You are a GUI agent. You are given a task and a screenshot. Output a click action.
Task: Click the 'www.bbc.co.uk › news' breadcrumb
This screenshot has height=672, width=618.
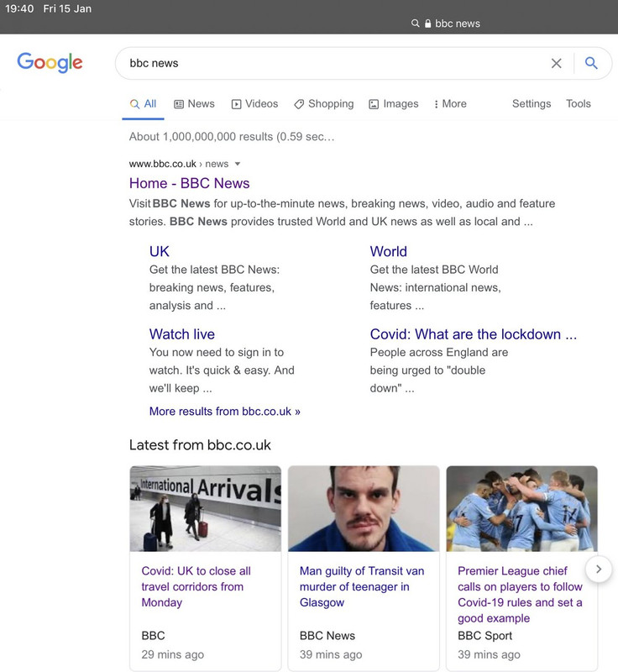[x=179, y=164]
